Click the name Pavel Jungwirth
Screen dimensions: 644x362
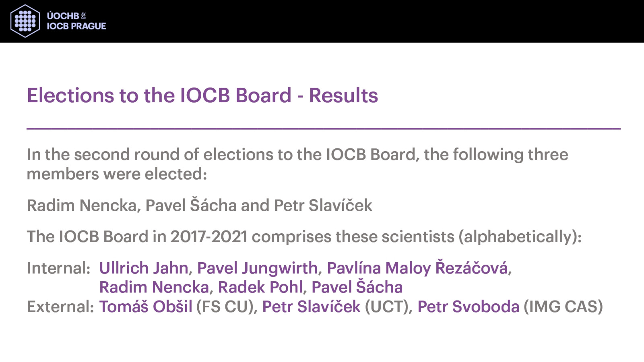point(257,268)
